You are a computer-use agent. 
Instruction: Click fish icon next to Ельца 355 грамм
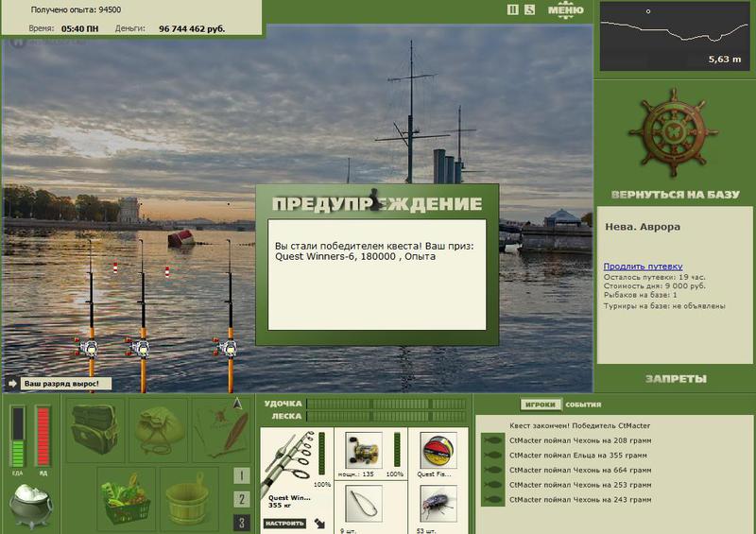click(x=492, y=455)
